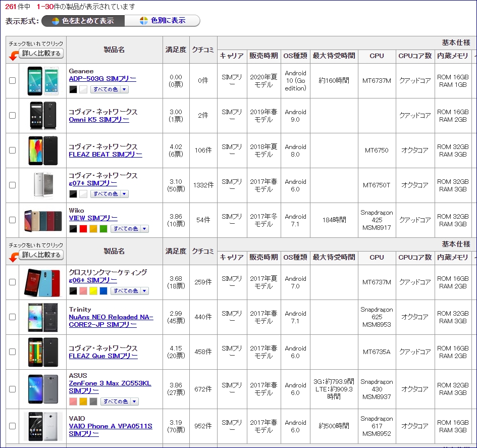477x448 pixels.
Task: Pick the white swatch for ADP-503G
Action: pos(83,89)
